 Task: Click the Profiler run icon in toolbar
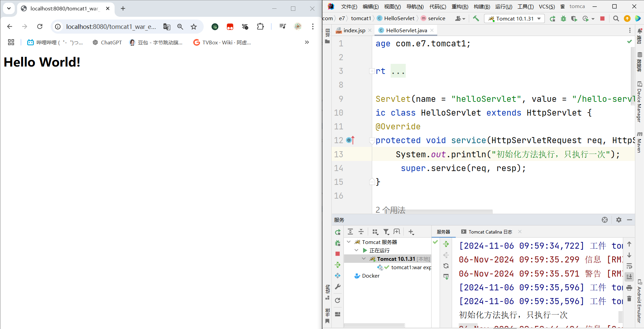[x=586, y=18]
